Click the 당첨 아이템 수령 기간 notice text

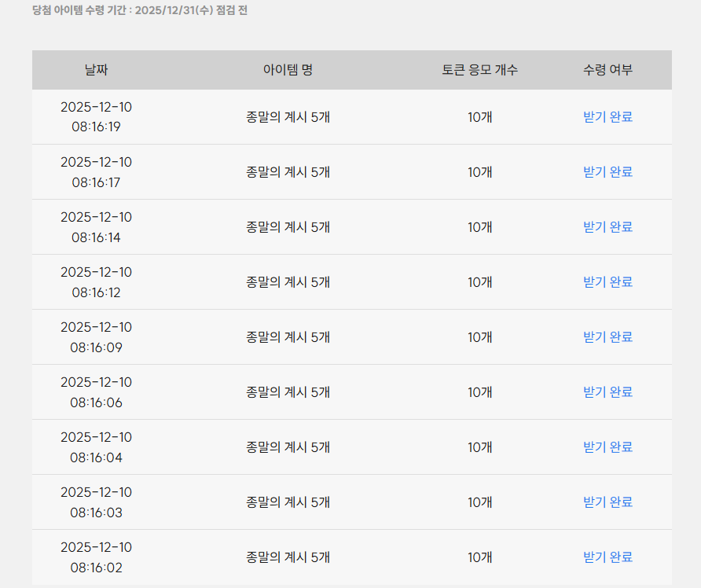139,11
